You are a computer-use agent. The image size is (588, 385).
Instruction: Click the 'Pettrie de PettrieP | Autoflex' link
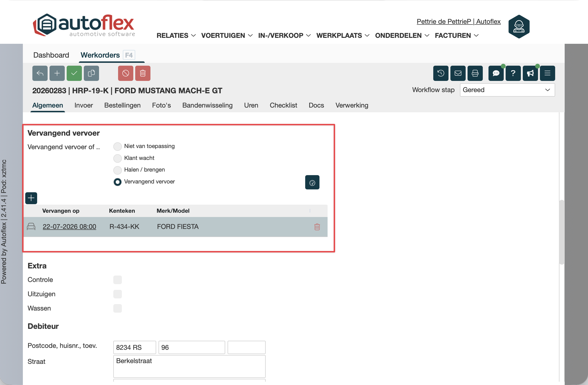(x=459, y=21)
